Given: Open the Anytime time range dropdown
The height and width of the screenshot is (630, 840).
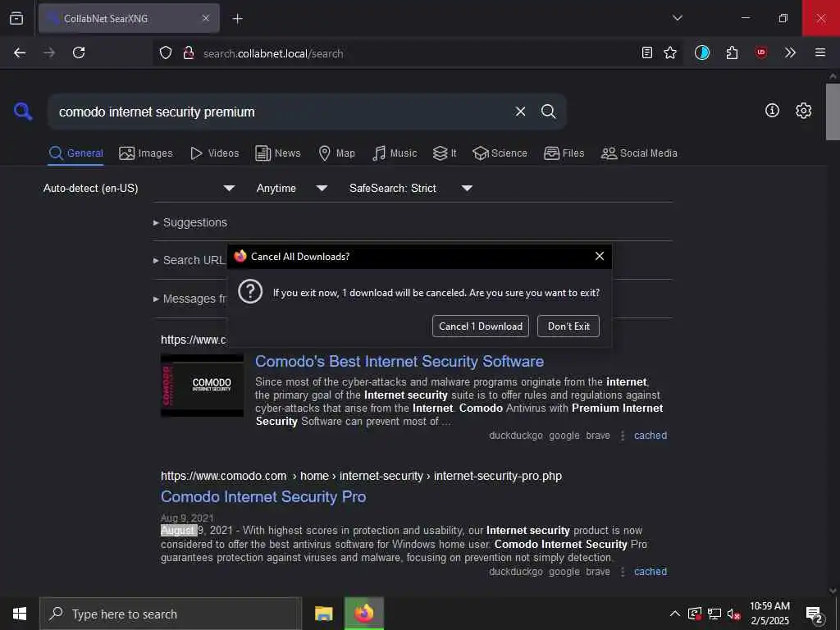Looking at the screenshot, I should click(x=291, y=188).
